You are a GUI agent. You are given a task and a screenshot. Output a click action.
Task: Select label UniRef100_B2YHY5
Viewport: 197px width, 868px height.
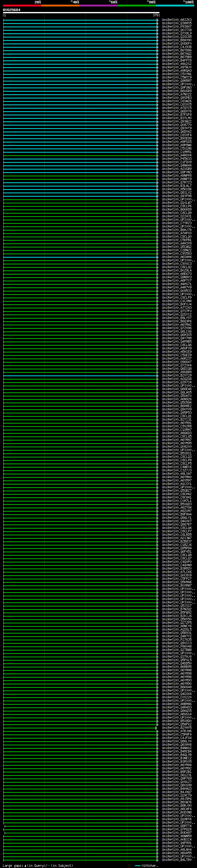point(176,728)
